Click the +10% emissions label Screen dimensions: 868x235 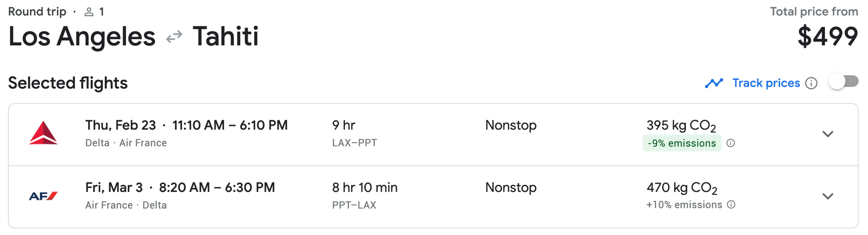684,205
